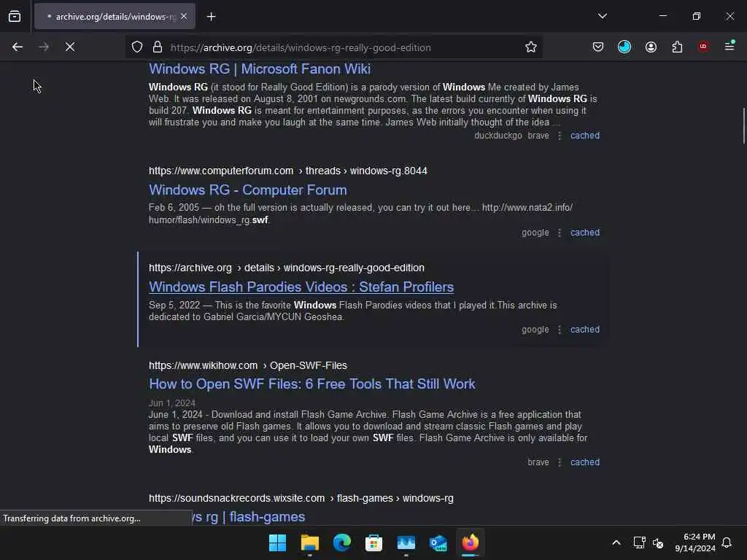The width and height of the screenshot is (747, 560).
Task: Open the extensions puzzle icon
Action: (677, 47)
